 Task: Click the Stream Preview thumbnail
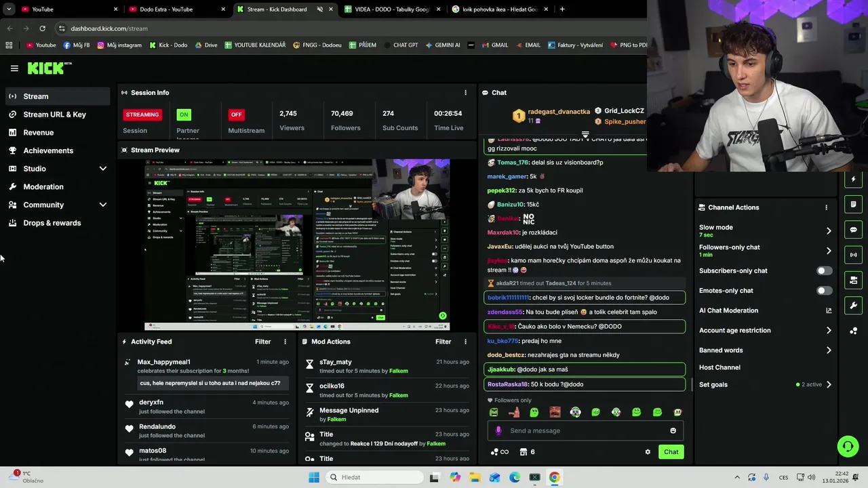click(x=297, y=245)
